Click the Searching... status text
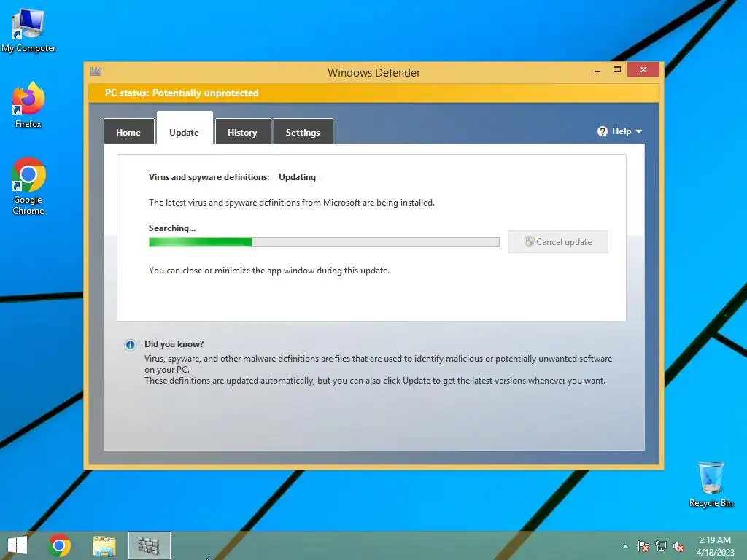Image resolution: width=747 pixels, height=560 pixels. click(172, 228)
